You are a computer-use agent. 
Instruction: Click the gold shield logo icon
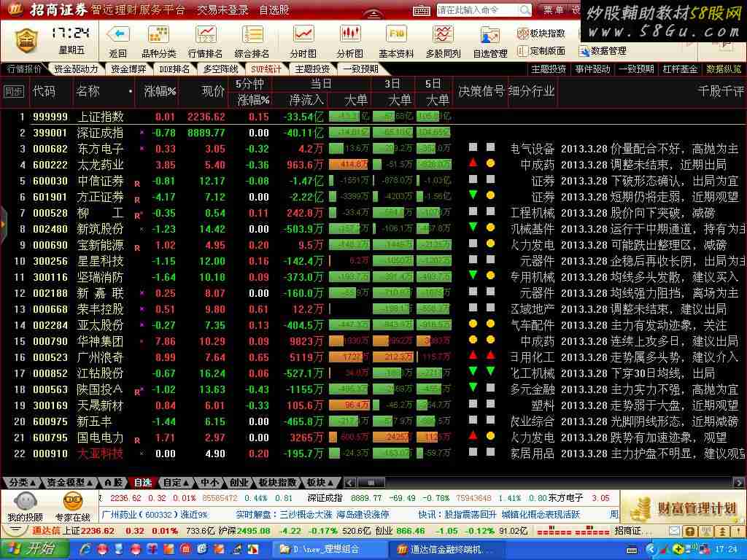(27, 40)
